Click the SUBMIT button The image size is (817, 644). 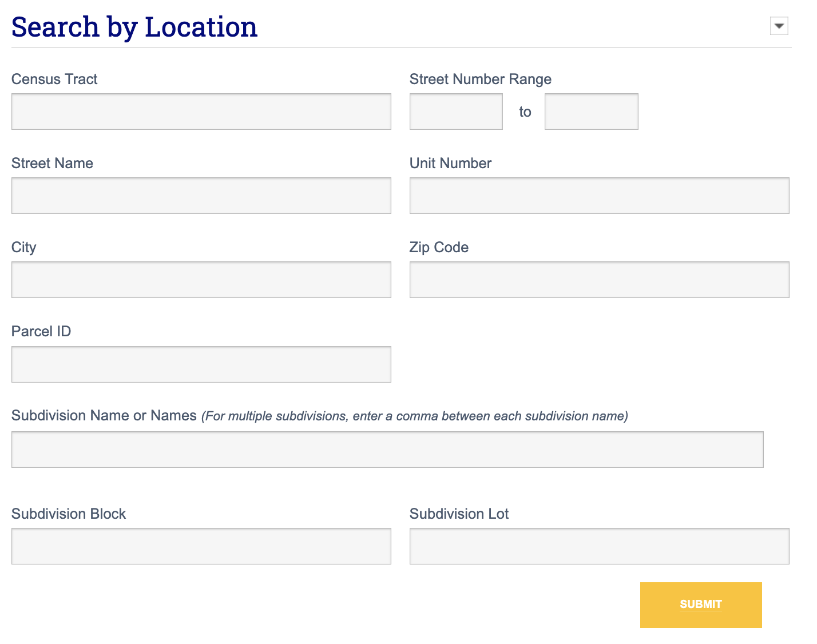tap(700, 605)
